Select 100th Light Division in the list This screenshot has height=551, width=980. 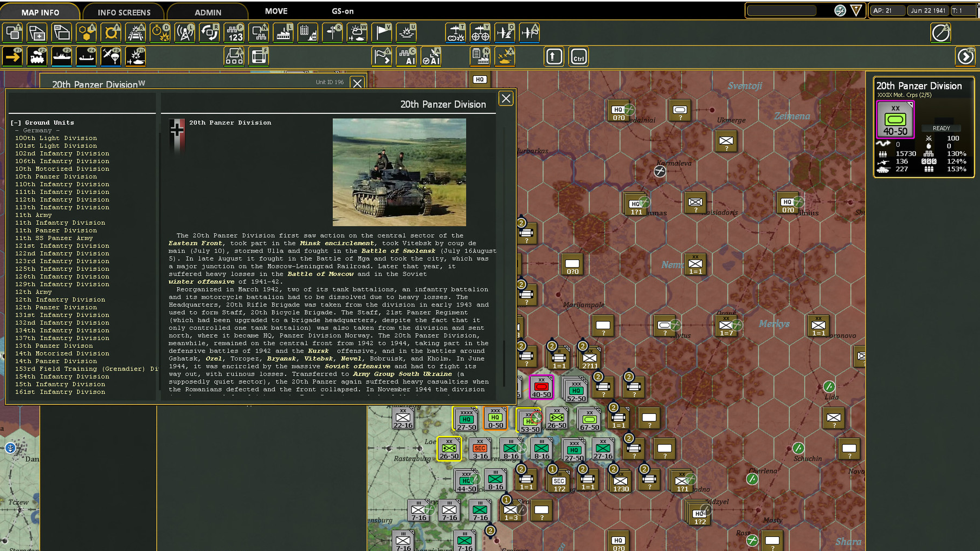(56, 138)
